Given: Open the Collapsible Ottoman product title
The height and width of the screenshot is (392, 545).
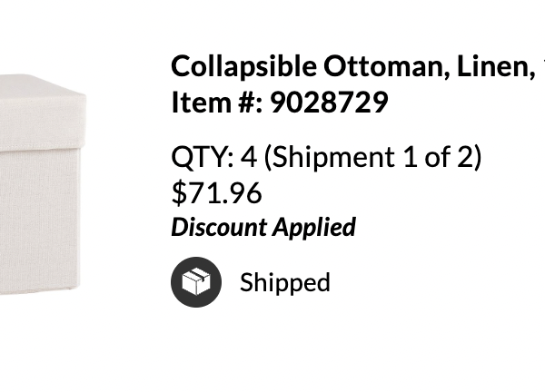Looking at the screenshot, I should 358,66.
